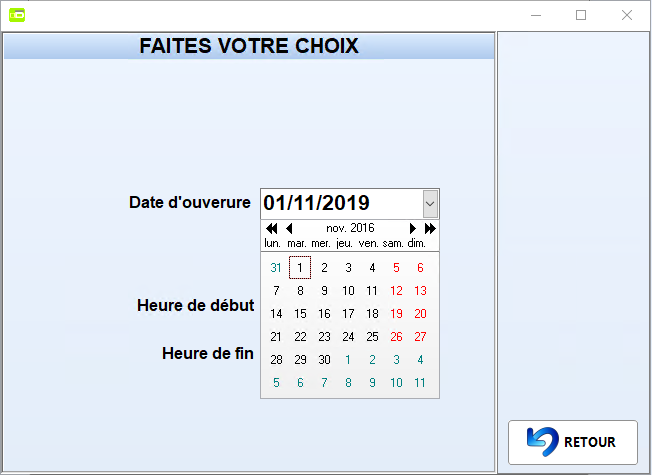Select day 14 in the calendar
This screenshot has width=652, height=475.
pyautogui.click(x=276, y=314)
